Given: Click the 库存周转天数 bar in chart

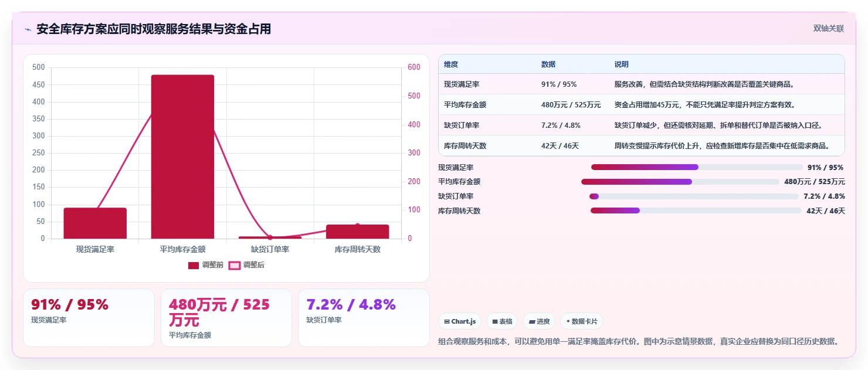Looking at the screenshot, I should click(357, 232).
